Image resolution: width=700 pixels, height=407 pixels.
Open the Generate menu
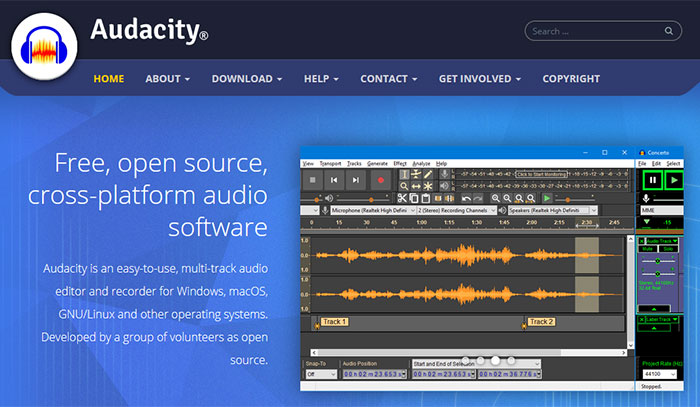377,164
